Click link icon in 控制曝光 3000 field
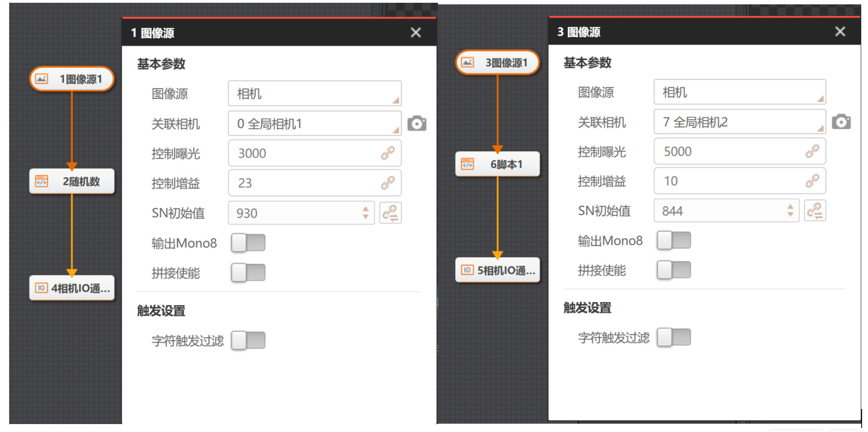868x432 pixels. click(x=388, y=153)
